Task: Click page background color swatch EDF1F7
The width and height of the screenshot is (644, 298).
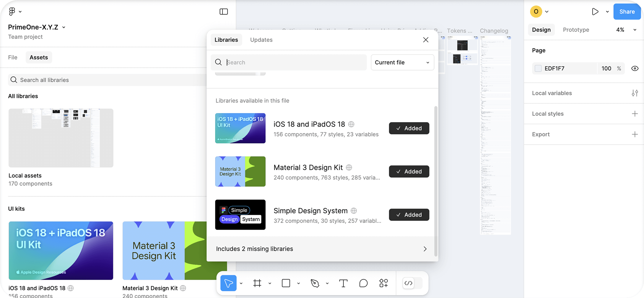Action: point(538,68)
